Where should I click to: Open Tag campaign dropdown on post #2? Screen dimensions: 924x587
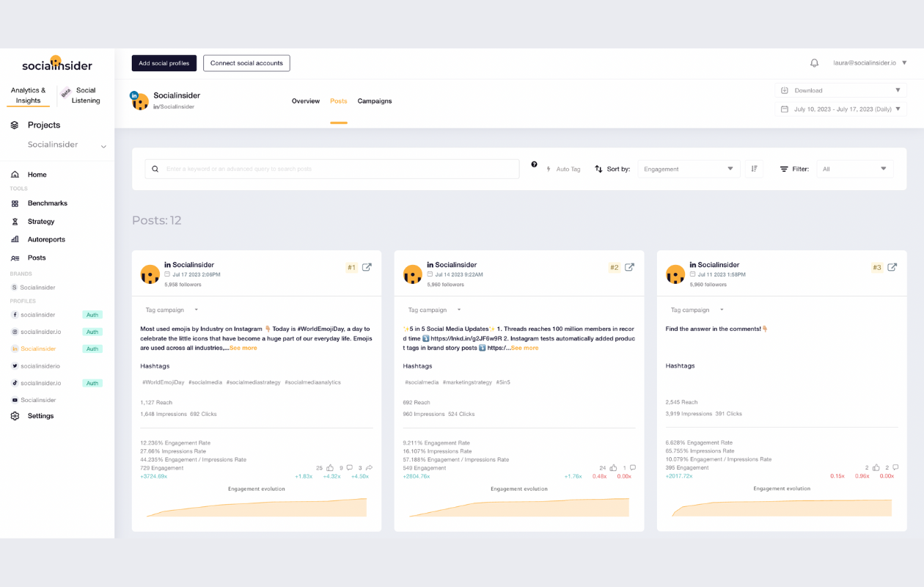click(434, 310)
